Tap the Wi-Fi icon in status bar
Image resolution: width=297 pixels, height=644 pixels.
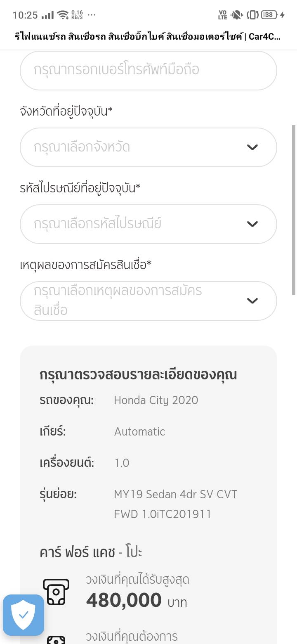click(x=63, y=15)
